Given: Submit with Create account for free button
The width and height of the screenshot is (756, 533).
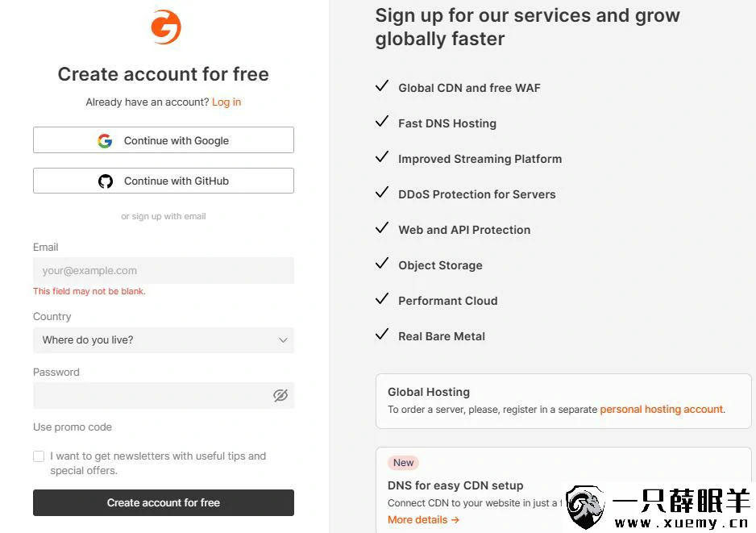Looking at the screenshot, I should [164, 502].
